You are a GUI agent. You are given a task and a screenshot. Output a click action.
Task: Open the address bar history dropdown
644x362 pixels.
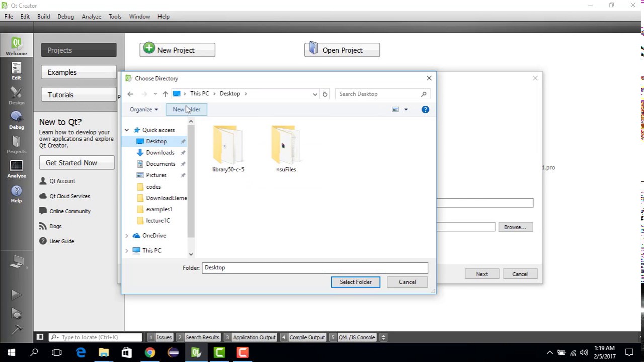pos(315,94)
